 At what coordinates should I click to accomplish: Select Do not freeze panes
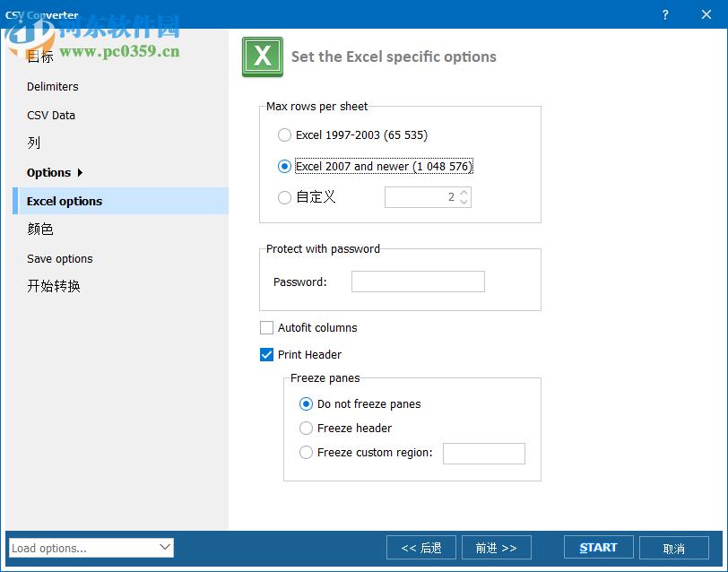pos(306,403)
